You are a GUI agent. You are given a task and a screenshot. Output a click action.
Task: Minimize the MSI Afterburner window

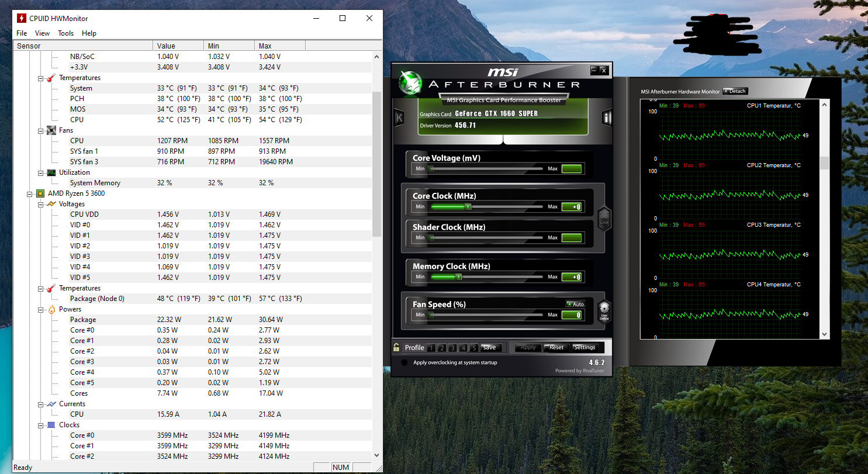594,70
